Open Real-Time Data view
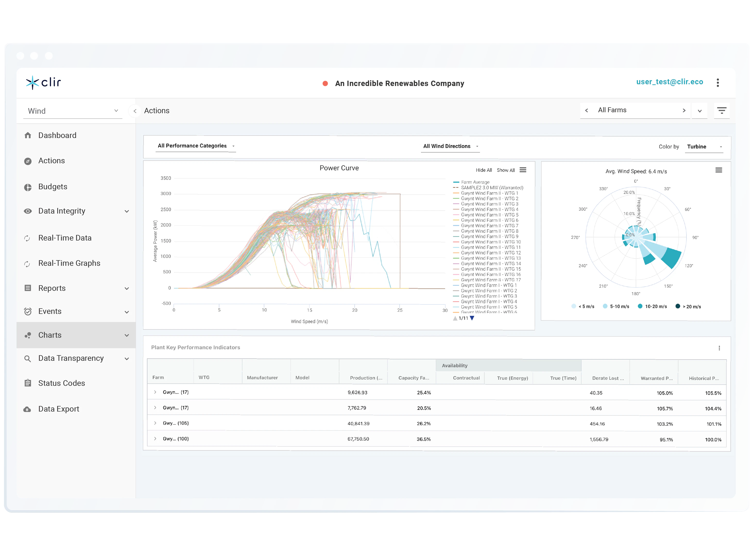The height and width of the screenshot is (560, 754). pyautogui.click(x=65, y=238)
